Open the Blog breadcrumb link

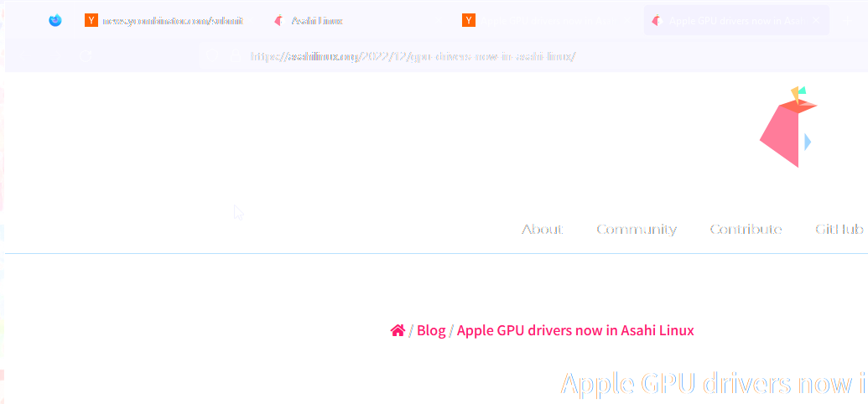coord(431,331)
